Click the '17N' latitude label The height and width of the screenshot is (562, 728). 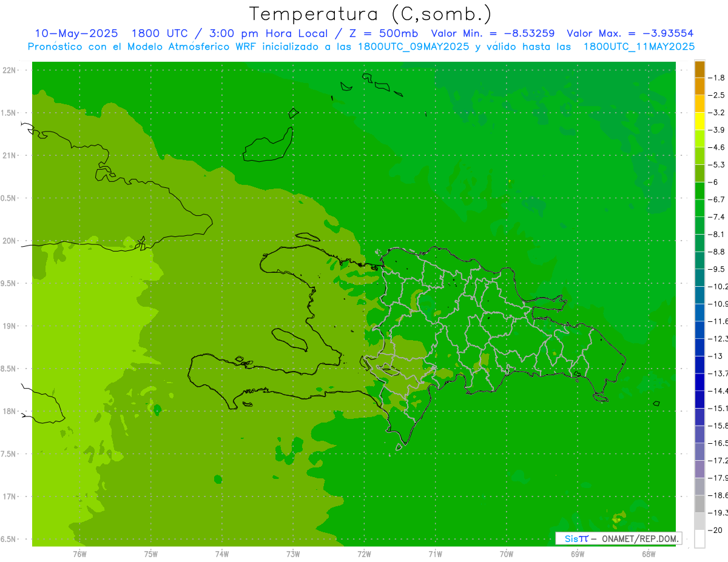pos(8,497)
